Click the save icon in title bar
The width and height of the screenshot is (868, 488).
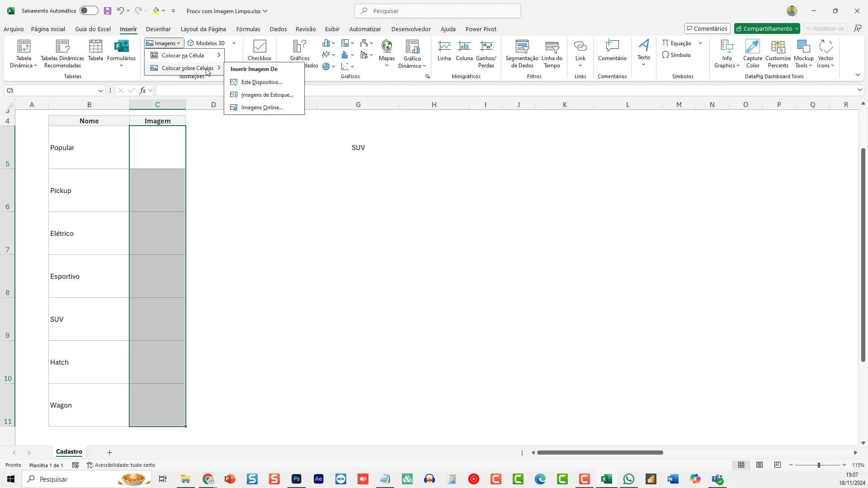[108, 11]
